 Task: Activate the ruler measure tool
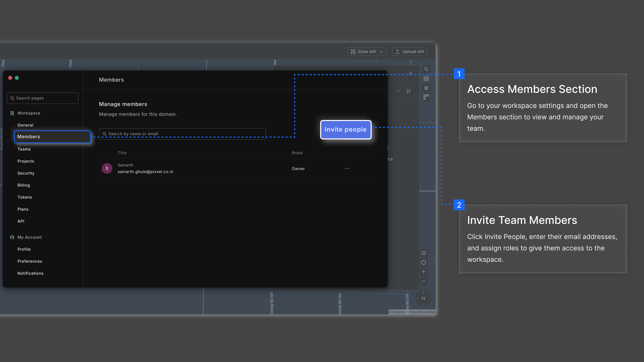click(426, 97)
